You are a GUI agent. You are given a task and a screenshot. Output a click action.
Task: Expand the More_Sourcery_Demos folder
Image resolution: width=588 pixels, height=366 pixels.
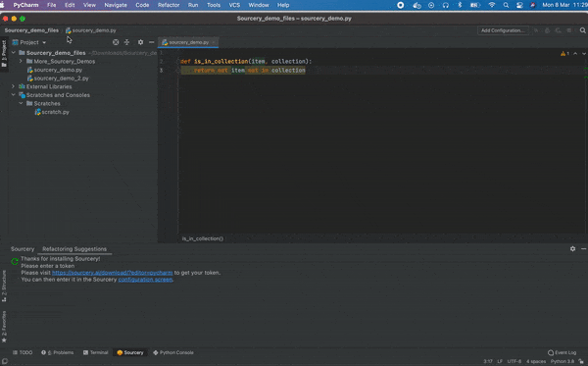tap(21, 61)
